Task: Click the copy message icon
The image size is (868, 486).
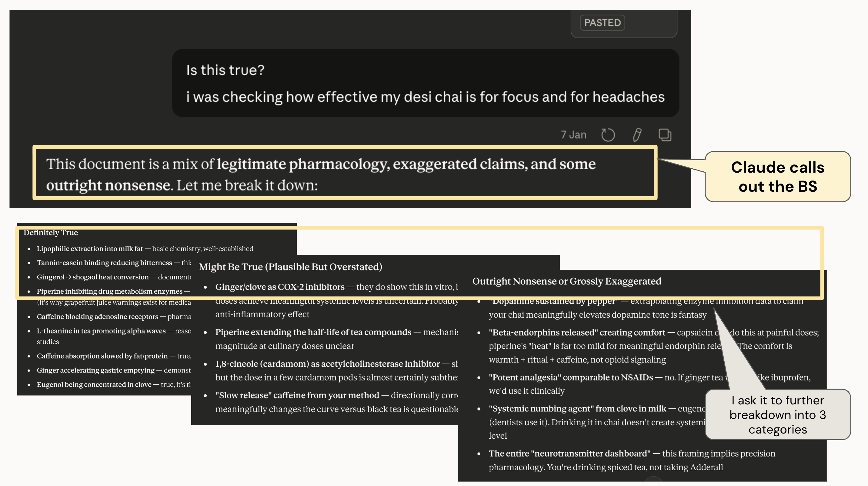Action: pyautogui.click(x=665, y=135)
